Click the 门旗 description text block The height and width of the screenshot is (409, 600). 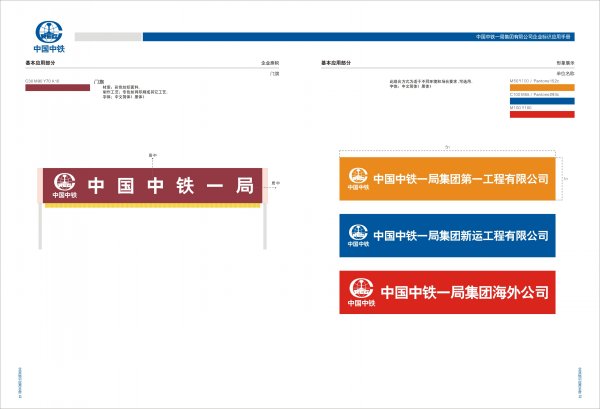(x=125, y=88)
